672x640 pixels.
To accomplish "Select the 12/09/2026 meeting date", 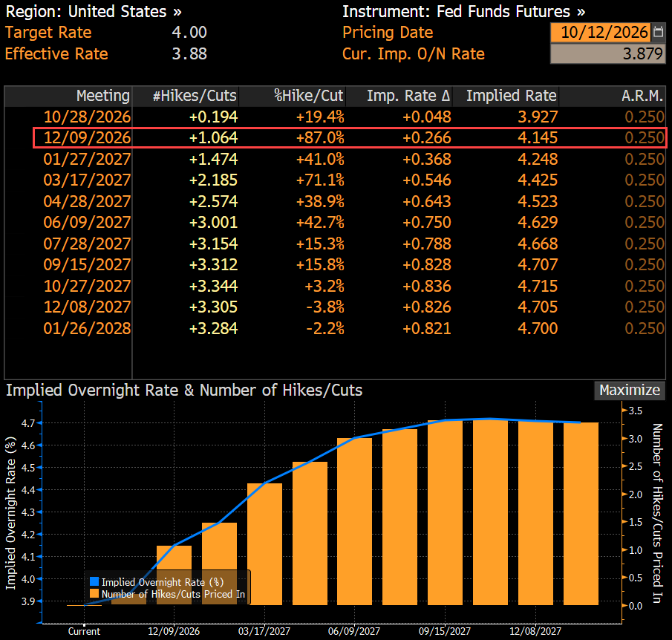I will click(x=87, y=137).
